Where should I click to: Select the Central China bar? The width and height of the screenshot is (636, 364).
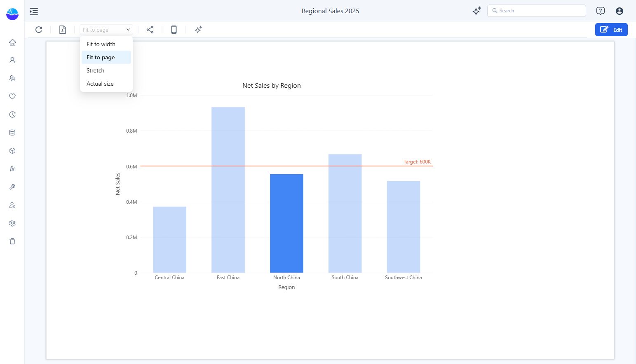pyautogui.click(x=169, y=240)
